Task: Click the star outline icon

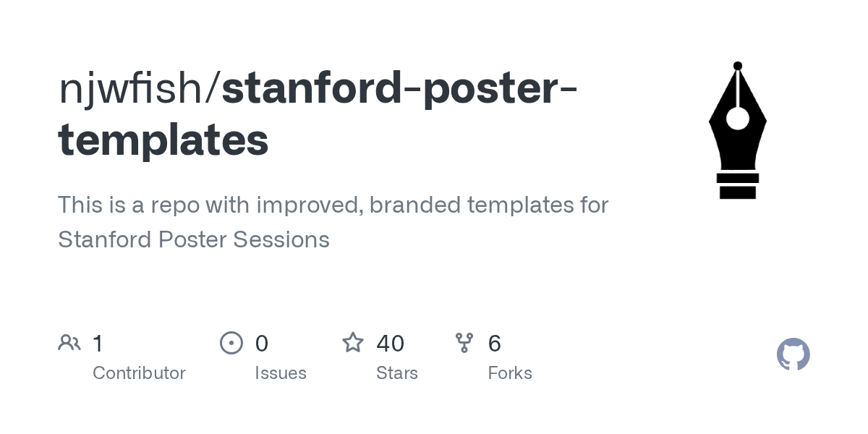Action: pyautogui.click(x=353, y=342)
